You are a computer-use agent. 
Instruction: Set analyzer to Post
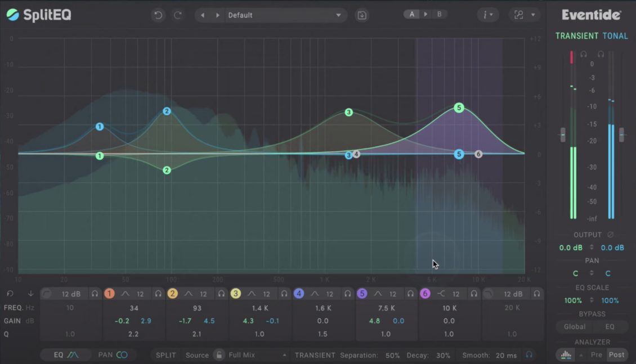click(x=616, y=354)
